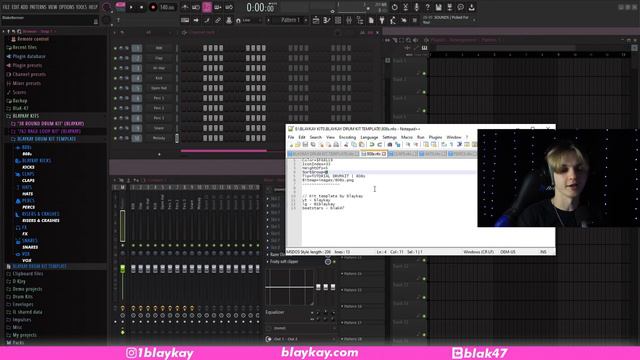This screenshot has width=640, height=360.
Task: Click the microphone icon in top toolbar
Action: pyautogui.click(x=416, y=7)
